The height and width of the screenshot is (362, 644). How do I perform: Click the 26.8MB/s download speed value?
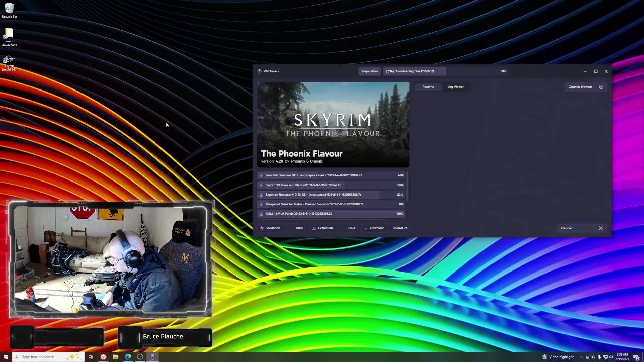400,228
